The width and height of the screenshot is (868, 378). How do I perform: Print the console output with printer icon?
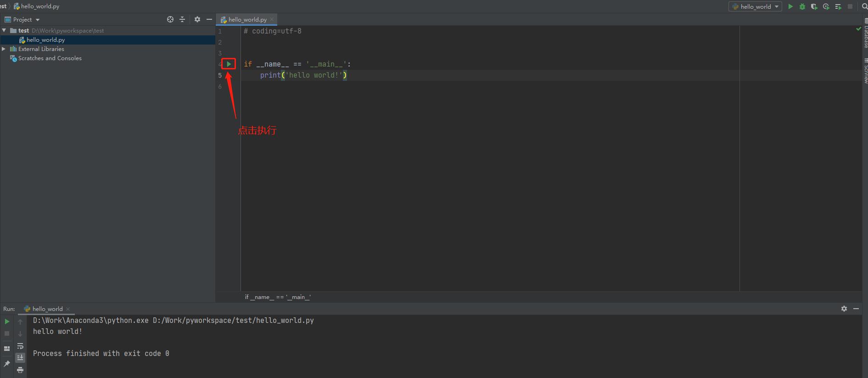click(x=20, y=370)
